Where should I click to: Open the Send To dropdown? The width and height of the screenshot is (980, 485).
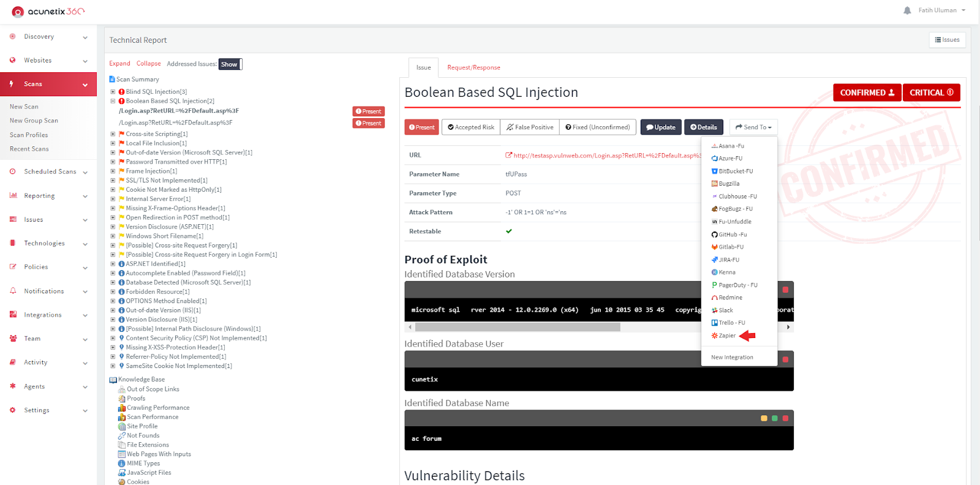[753, 127]
